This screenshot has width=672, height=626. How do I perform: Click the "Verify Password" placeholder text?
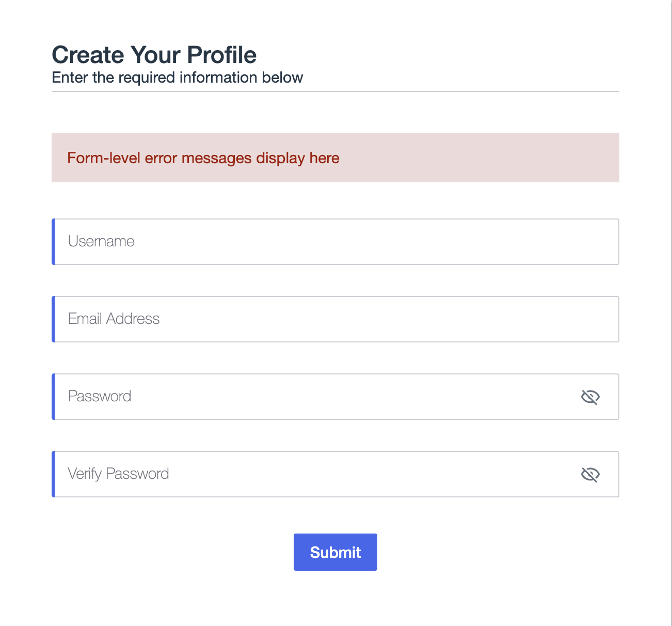tap(118, 474)
